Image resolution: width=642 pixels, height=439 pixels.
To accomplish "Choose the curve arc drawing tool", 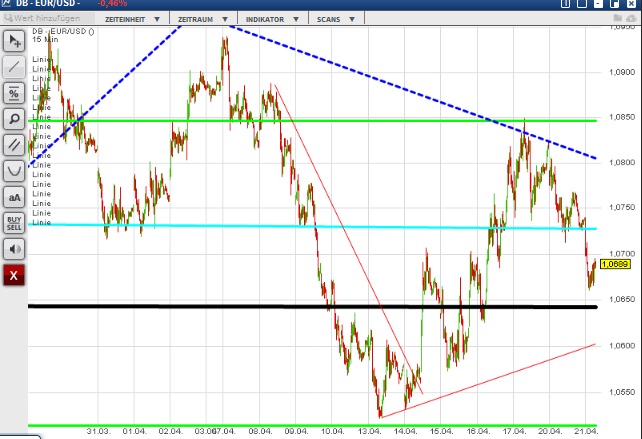I will (14, 171).
